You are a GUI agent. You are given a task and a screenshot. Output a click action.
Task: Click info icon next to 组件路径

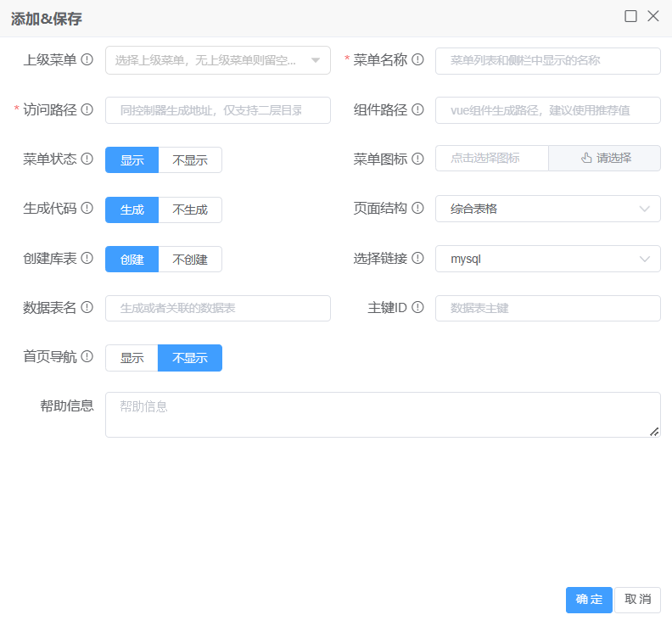tap(417, 109)
